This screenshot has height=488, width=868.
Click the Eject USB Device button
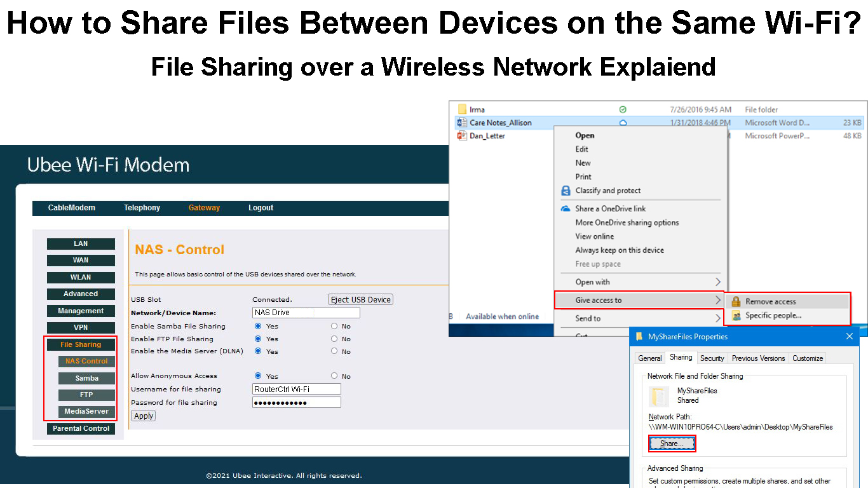pos(360,299)
